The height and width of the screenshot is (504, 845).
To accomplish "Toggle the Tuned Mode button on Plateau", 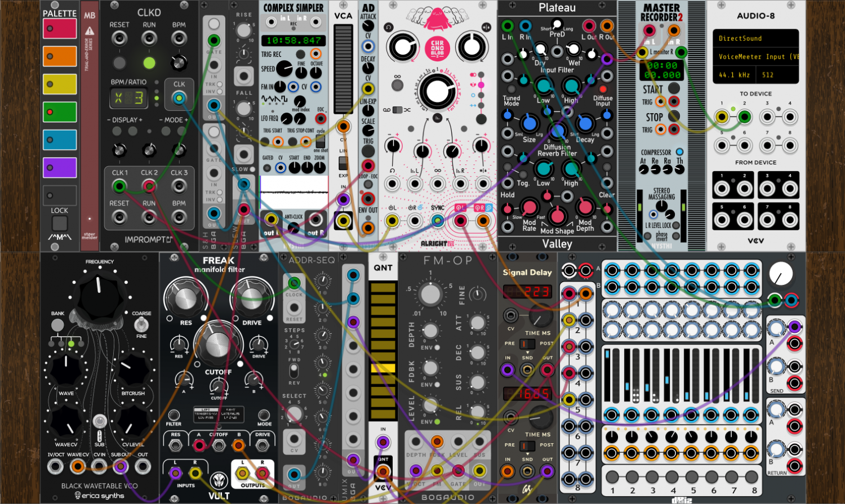I will (x=511, y=90).
